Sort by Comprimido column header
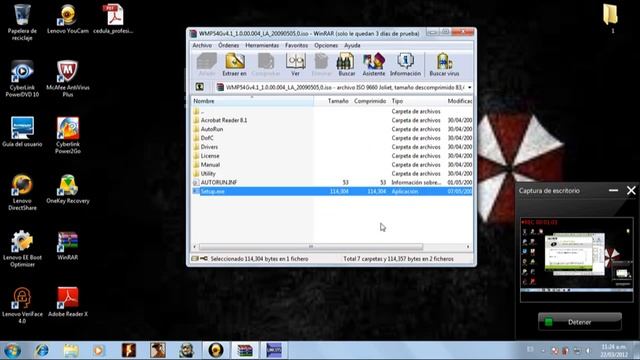640x360 pixels. 370,101
